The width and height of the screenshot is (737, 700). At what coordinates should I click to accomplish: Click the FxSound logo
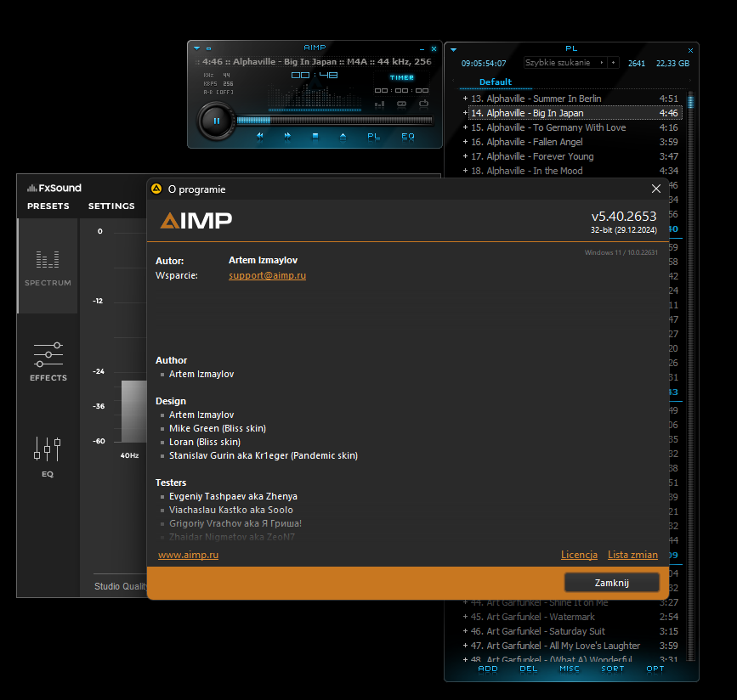tap(54, 188)
